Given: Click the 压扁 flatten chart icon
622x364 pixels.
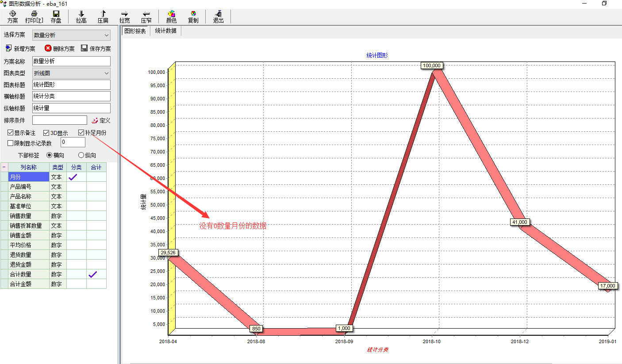Looking at the screenshot, I should point(103,14).
